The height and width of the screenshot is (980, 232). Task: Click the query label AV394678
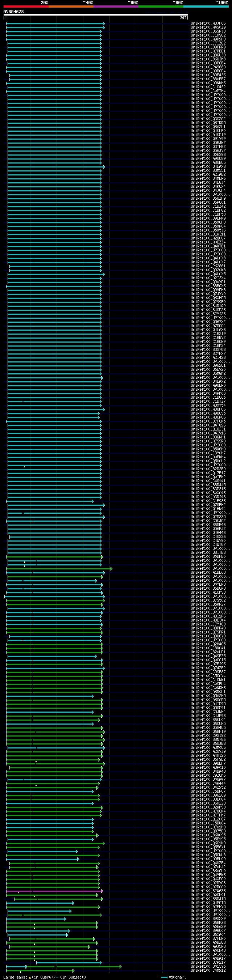point(13,12)
